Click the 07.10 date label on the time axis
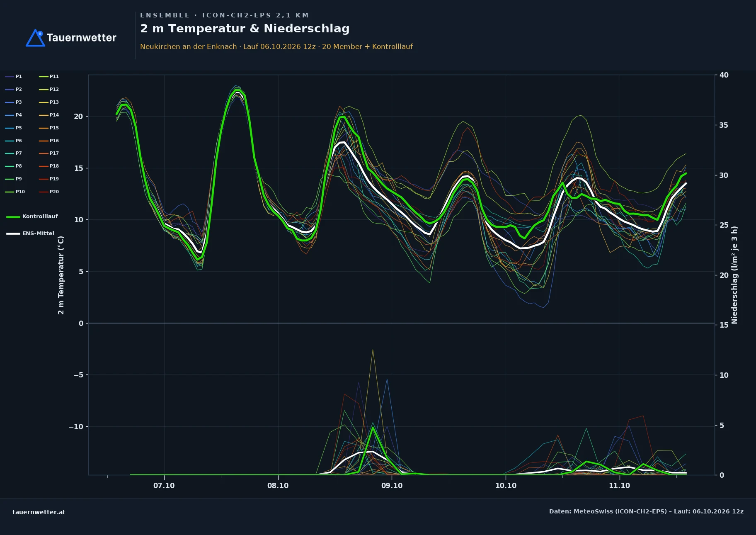Image resolution: width=756 pixels, height=535 pixels. (164, 486)
